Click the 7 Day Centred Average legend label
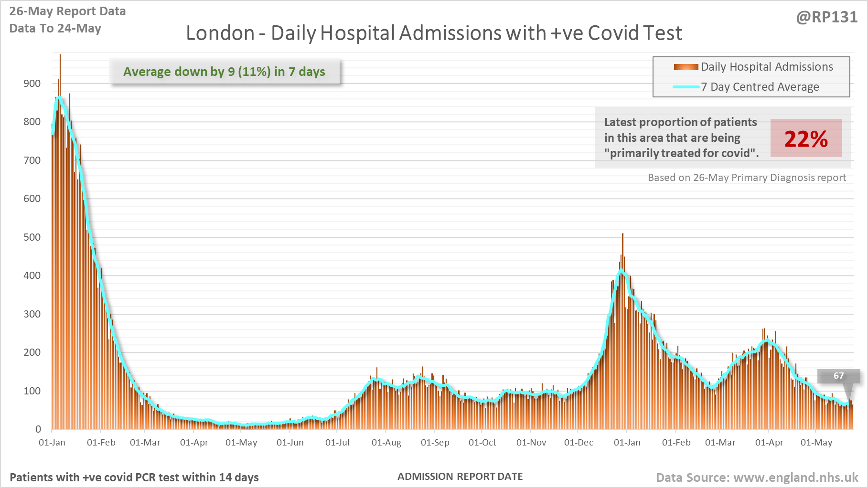This screenshot has width=868, height=488. click(760, 87)
